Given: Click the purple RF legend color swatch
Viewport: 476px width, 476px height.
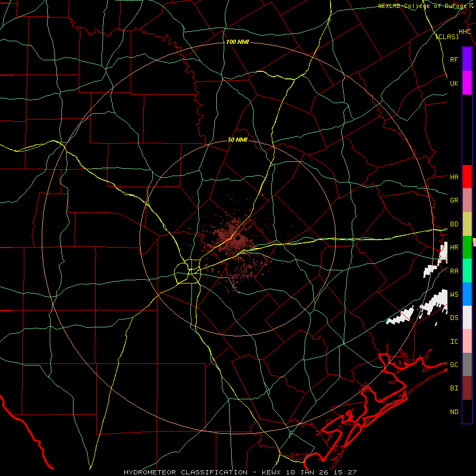Looking at the screenshot, I should click(467, 59).
